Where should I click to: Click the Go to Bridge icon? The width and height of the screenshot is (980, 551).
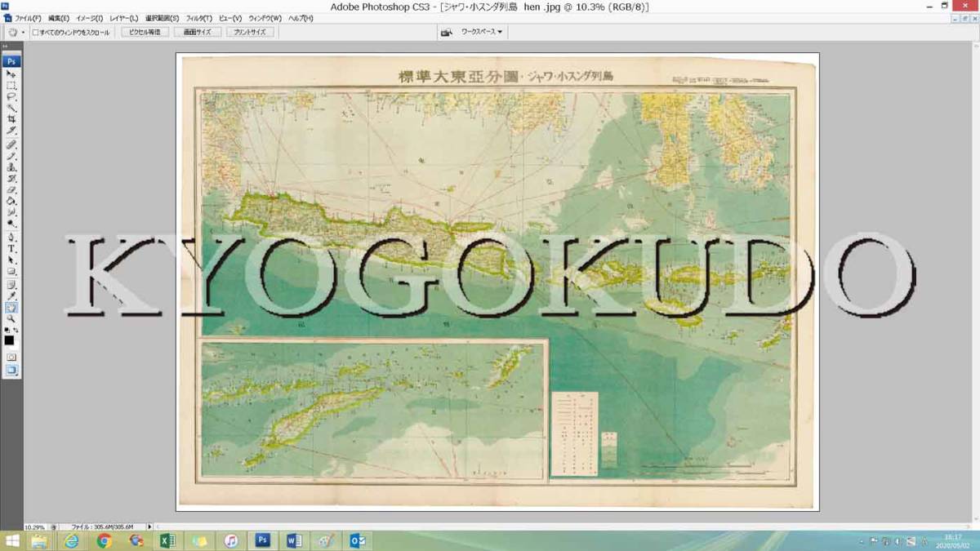pos(447,33)
